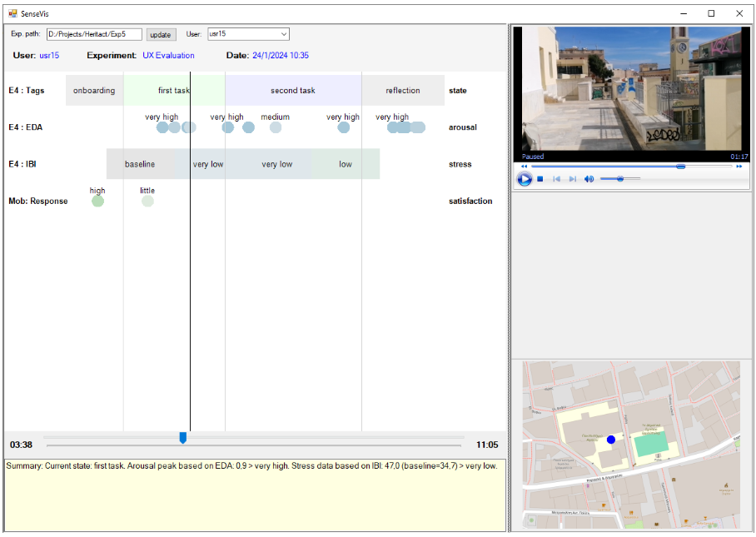Click the stop button in video player
This screenshot has height=537, width=756.
[540, 179]
